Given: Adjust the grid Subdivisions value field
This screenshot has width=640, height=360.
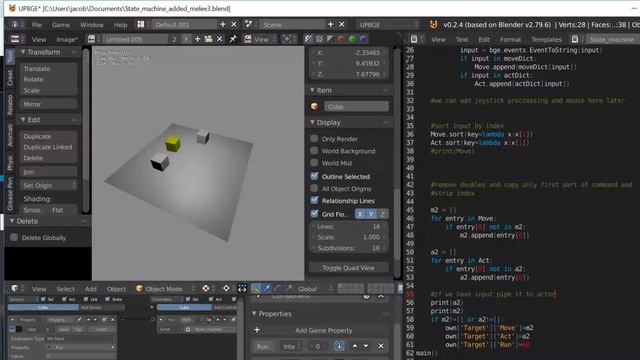Looking at the screenshot, I should (349, 248).
